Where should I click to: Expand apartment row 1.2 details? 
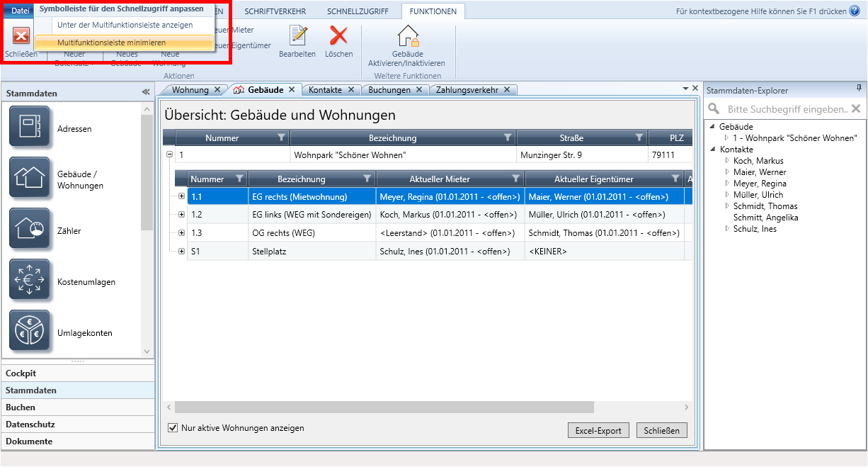(x=182, y=214)
